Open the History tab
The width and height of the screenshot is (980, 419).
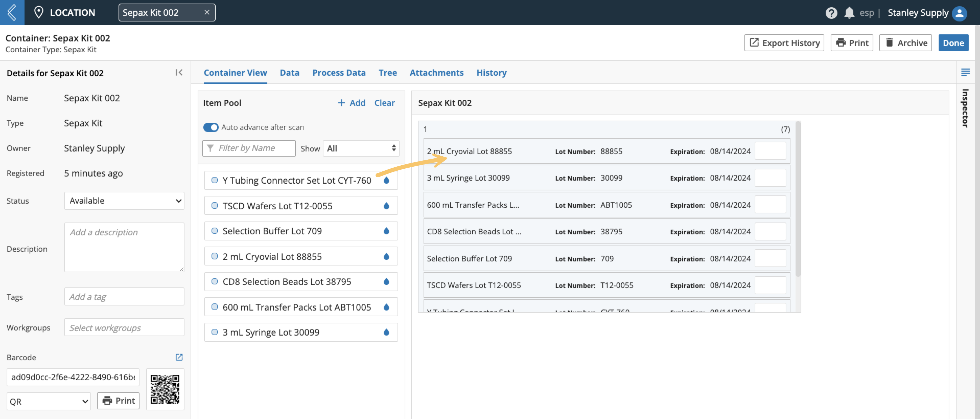coord(491,73)
